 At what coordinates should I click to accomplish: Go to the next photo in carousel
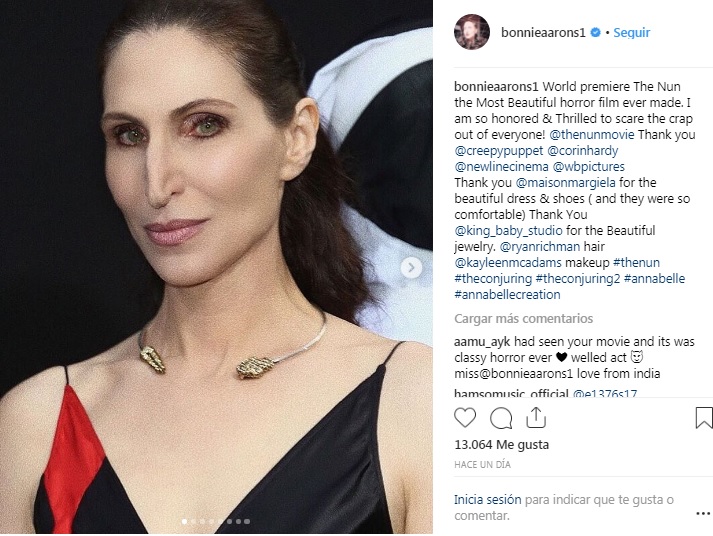coord(411,268)
